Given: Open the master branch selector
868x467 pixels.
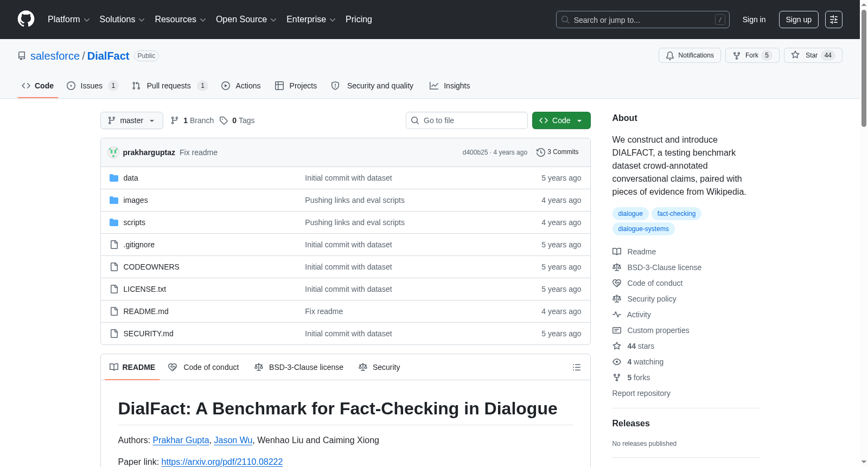Looking at the screenshot, I should pyautogui.click(x=132, y=120).
